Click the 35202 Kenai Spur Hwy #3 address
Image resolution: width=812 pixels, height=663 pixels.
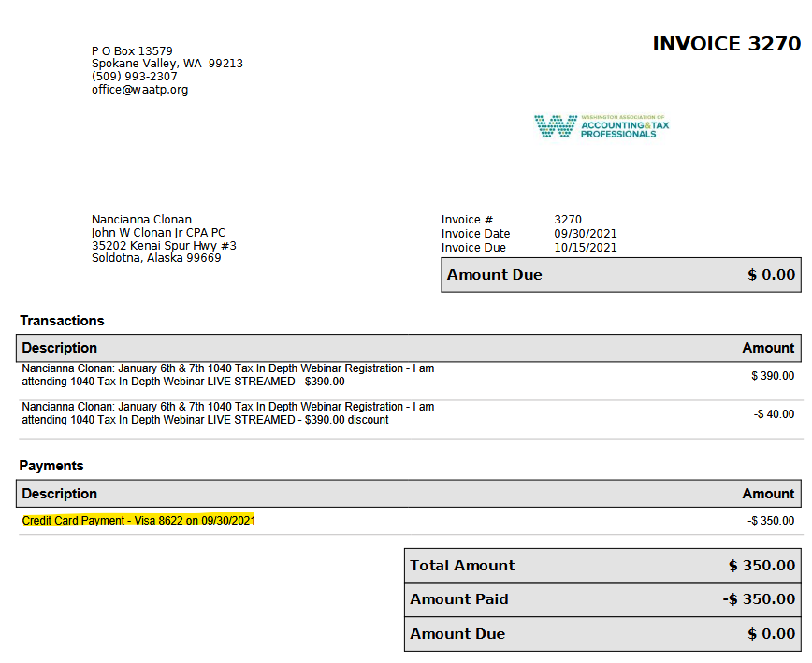coord(164,245)
